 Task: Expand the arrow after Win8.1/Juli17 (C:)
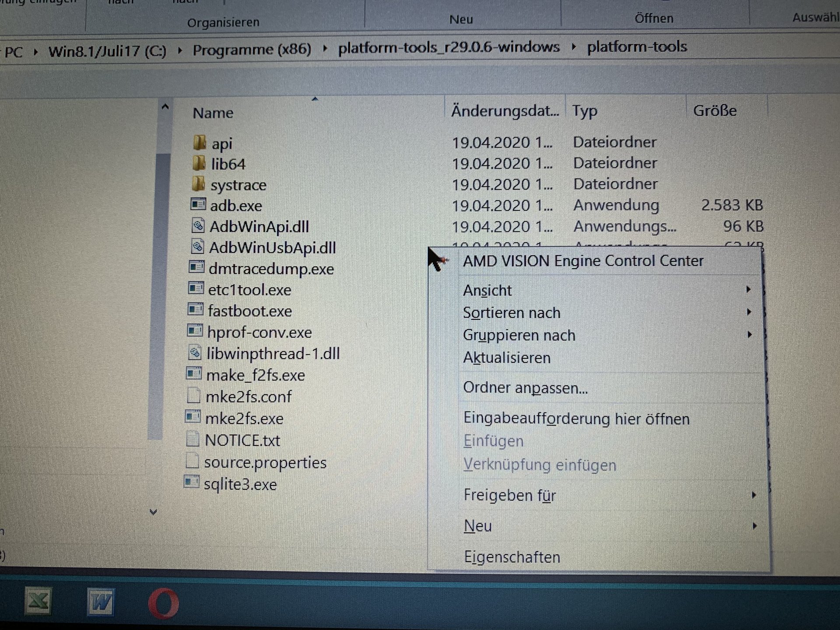[x=180, y=50]
